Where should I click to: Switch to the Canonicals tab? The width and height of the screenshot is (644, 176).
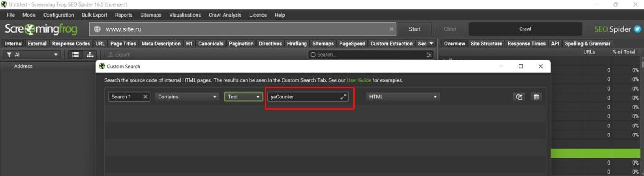point(211,44)
